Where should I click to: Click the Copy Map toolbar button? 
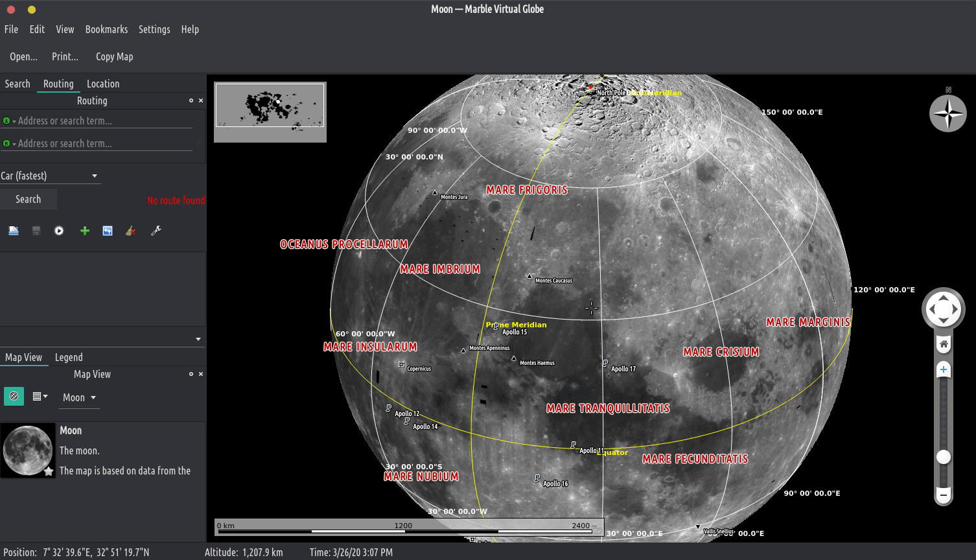point(114,56)
